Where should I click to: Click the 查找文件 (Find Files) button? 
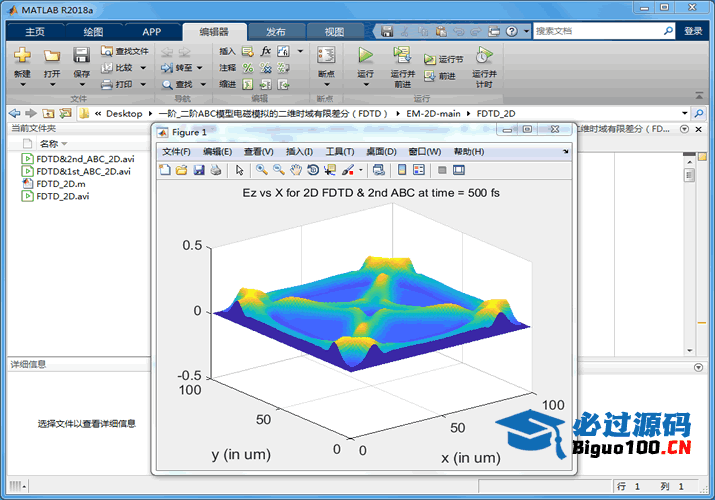pos(125,51)
